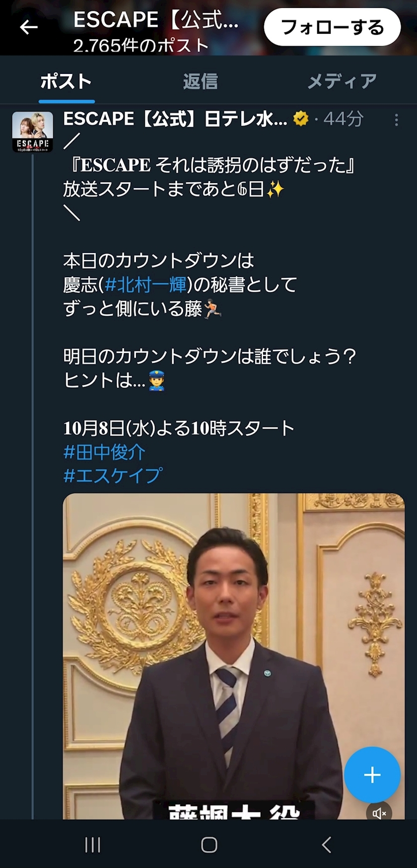The width and height of the screenshot is (417, 868).
Task: Open the #田中俊介 hashtag link
Action: pos(104,452)
